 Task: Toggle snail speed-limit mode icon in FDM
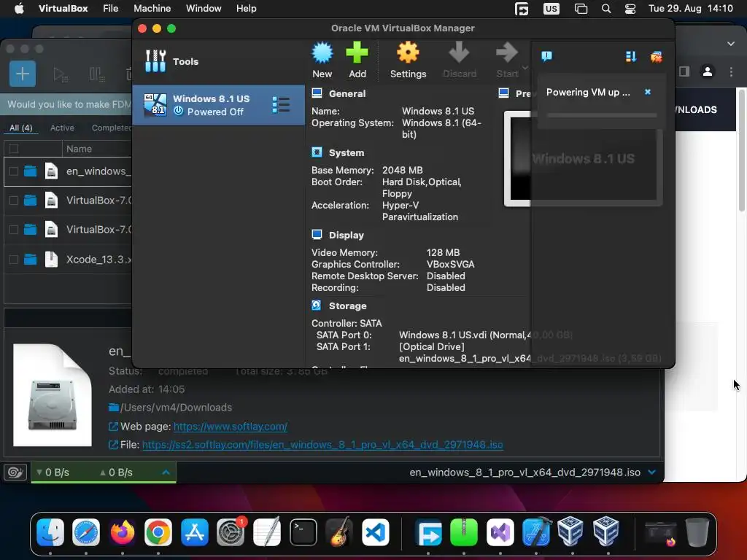pyautogui.click(x=15, y=472)
